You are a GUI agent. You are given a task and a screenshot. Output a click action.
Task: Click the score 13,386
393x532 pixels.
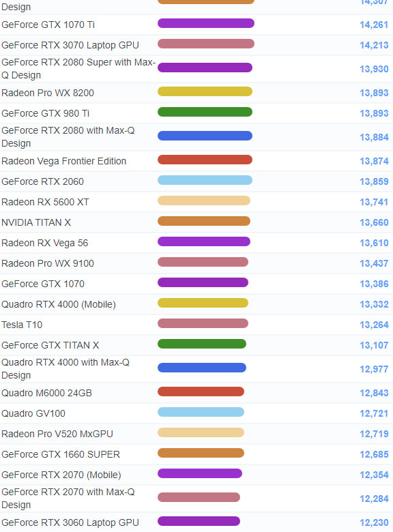click(x=374, y=284)
